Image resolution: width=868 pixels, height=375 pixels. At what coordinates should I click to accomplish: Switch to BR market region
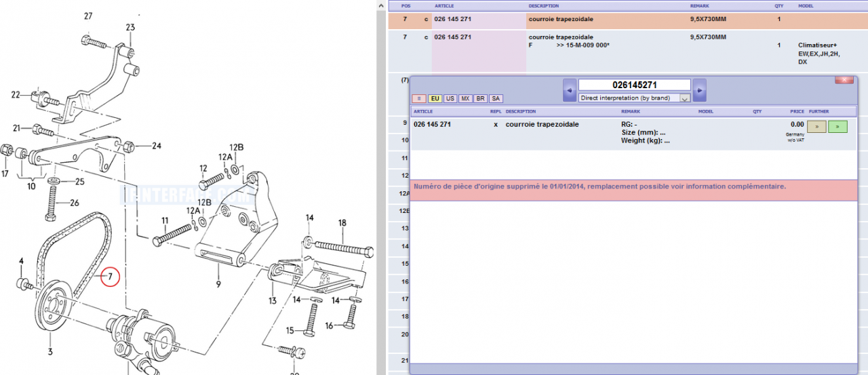coord(480,99)
